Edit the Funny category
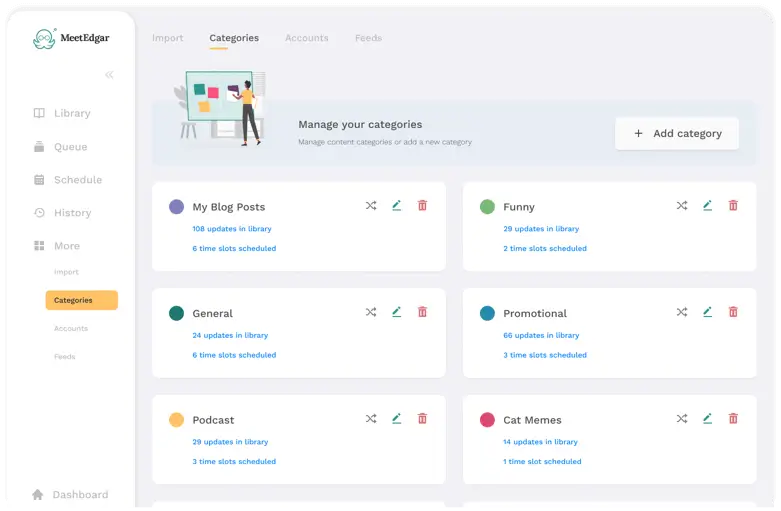This screenshot has height=511, width=781. click(x=707, y=205)
